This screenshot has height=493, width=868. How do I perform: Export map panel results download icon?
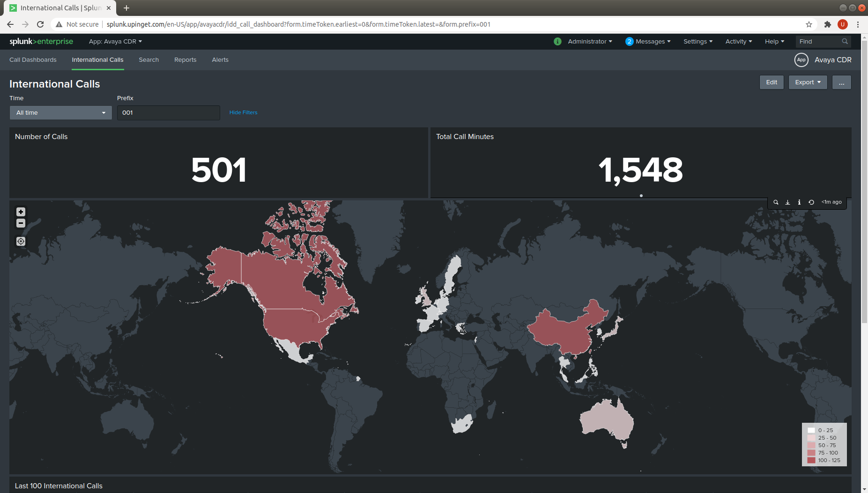(787, 202)
